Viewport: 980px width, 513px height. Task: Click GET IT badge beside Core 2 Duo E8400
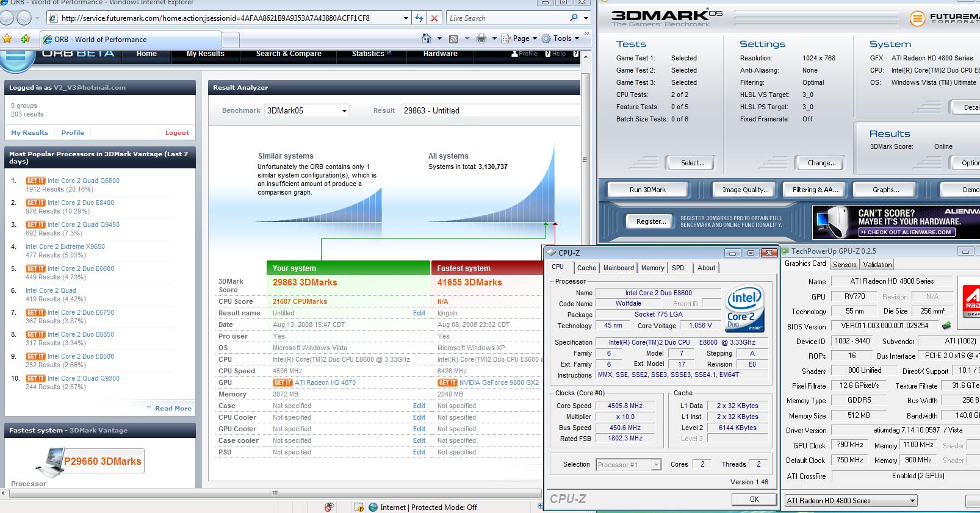(x=35, y=203)
